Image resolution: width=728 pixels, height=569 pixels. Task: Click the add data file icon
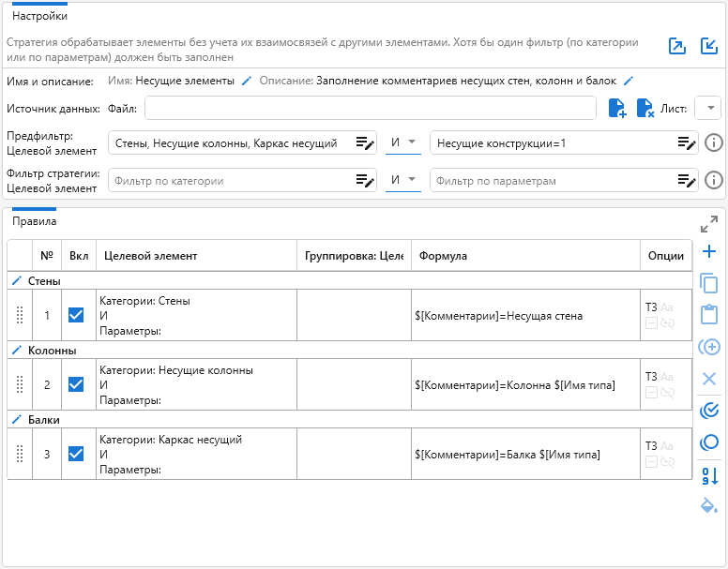(617, 108)
